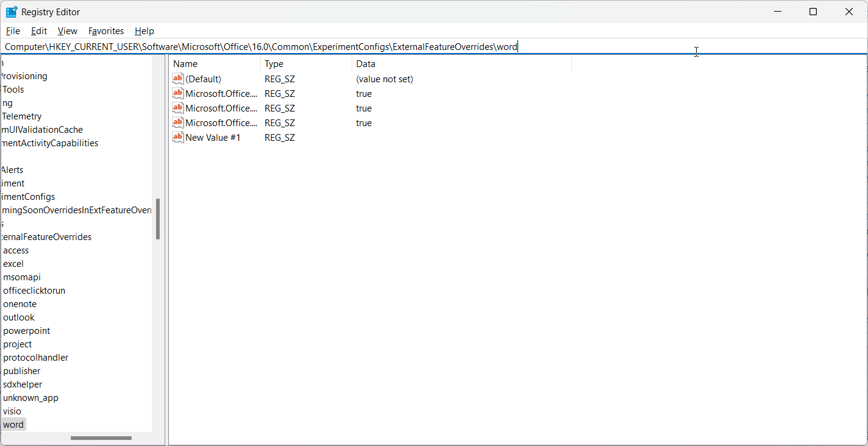Select the sdxhelper subkey
868x446 pixels.
pyautogui.click(x=23, y=384)
